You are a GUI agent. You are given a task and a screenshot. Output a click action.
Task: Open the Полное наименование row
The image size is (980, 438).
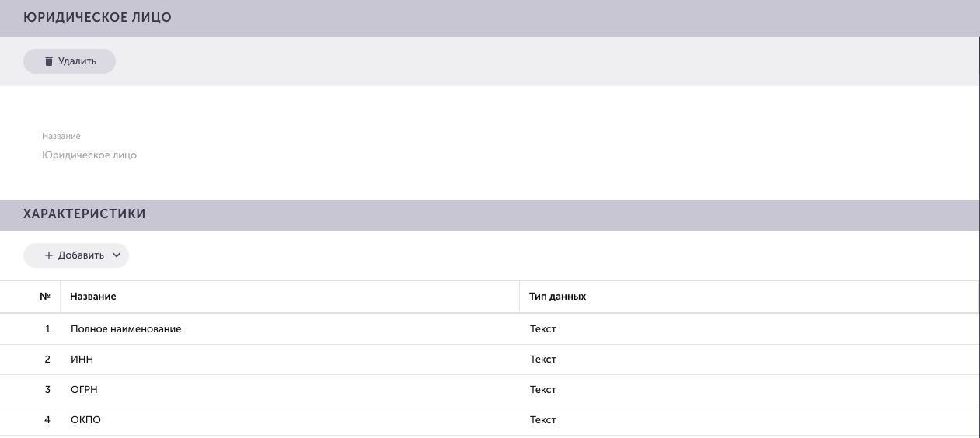click(126, 329)
